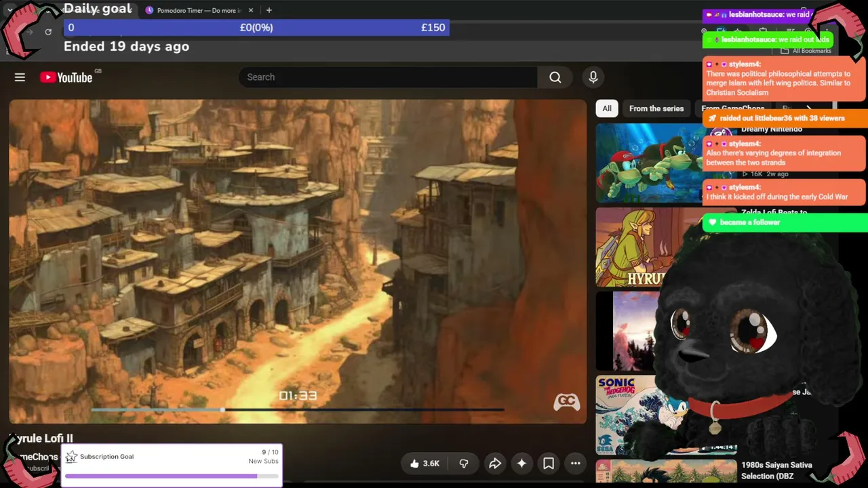The width and height of the screenshot is (868, 488).
Task: Select the From GameChops chip
Action: pos(732,108)
